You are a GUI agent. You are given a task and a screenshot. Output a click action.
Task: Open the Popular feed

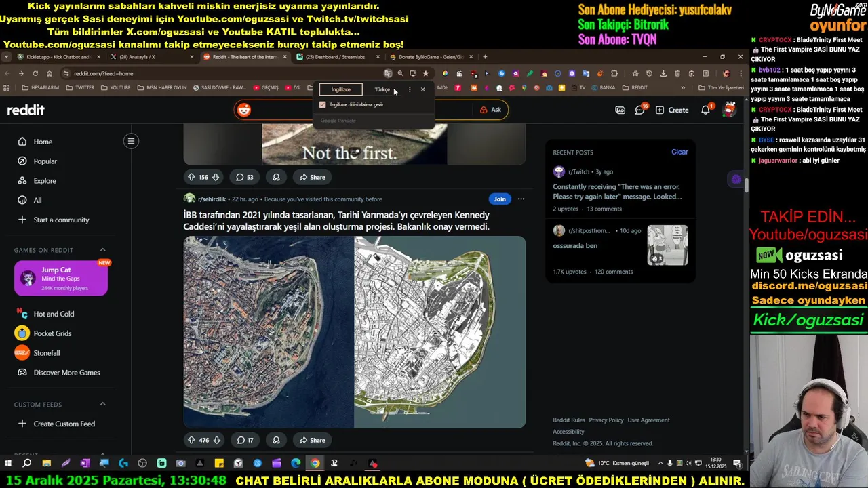[x=45, y=161]
